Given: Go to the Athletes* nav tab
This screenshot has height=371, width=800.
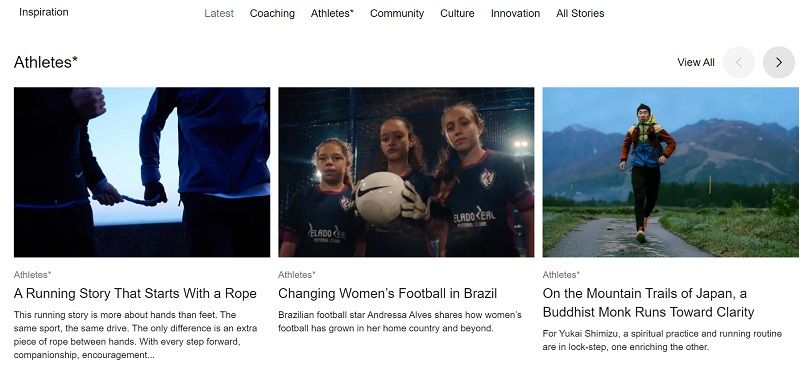Looking at the screenshot, I should 332,13.
